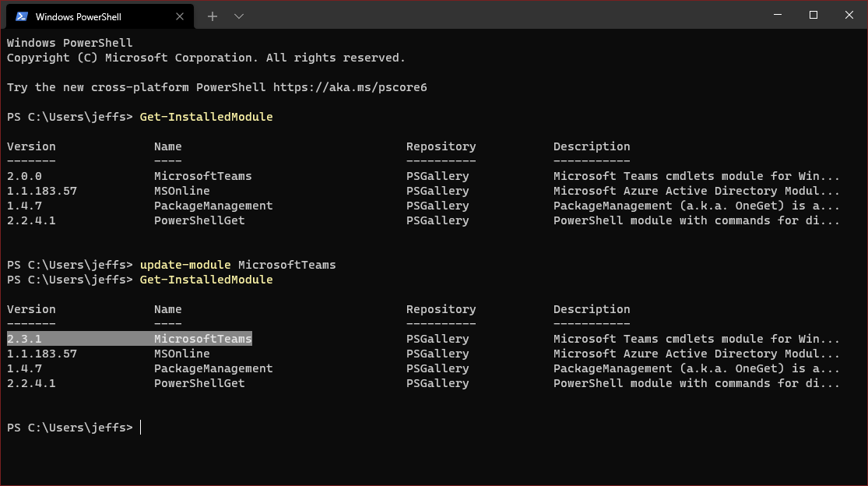Viewport: 868px width, 486px height.
Task: Click the update-module MicrosoftTeams command
Action: coord(237,265)
